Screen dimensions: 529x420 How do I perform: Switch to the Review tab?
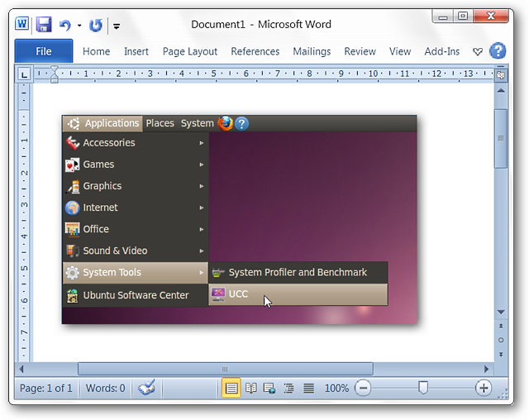click(360, 51)
